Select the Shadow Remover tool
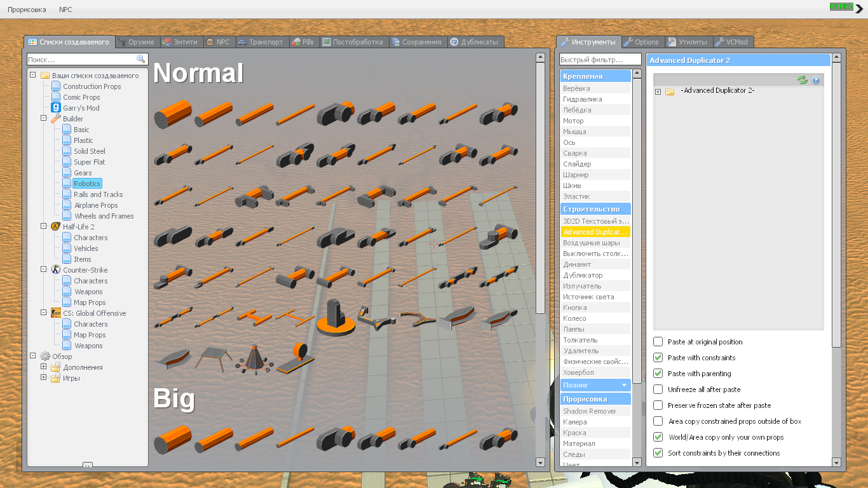This screenshot has width=868, height=488. click(595, 411)
